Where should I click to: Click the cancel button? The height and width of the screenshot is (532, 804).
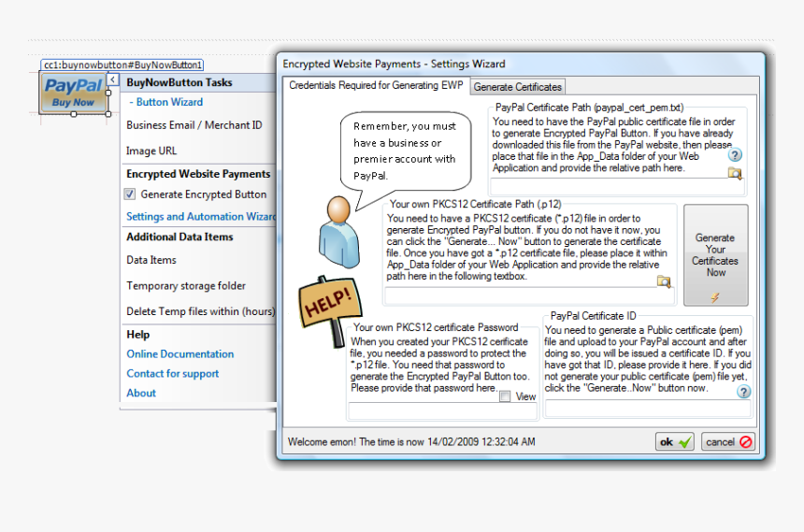728,441
